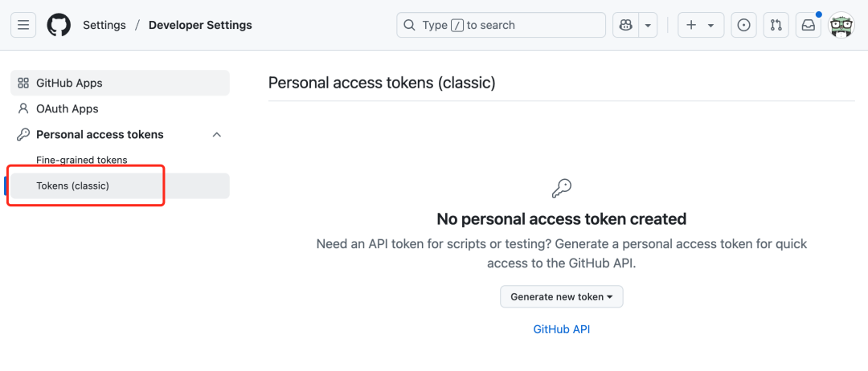Image resolution: width=868 pixels, height=371 pixels.
Task: Click the GitHub Octocat logo
Action: coord(59,25)
